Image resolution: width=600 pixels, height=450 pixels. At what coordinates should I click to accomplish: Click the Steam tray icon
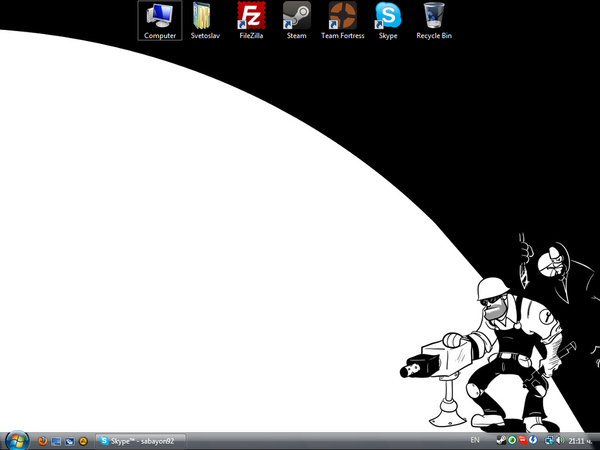tap(501, 440)
